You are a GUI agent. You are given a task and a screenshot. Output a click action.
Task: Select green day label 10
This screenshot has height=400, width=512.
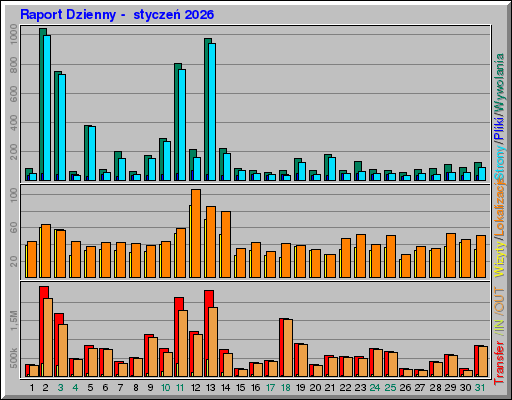(x=165, y=388)
